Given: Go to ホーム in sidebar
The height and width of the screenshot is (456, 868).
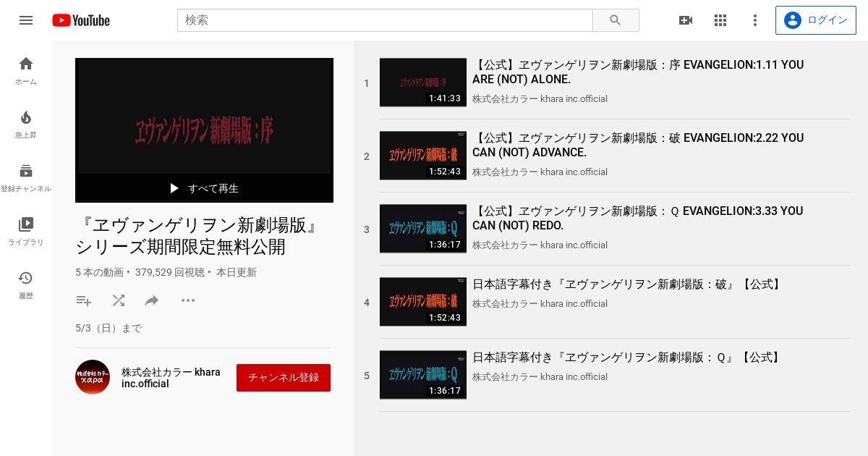Looking at the screenshot, I should tap(26, 71).
